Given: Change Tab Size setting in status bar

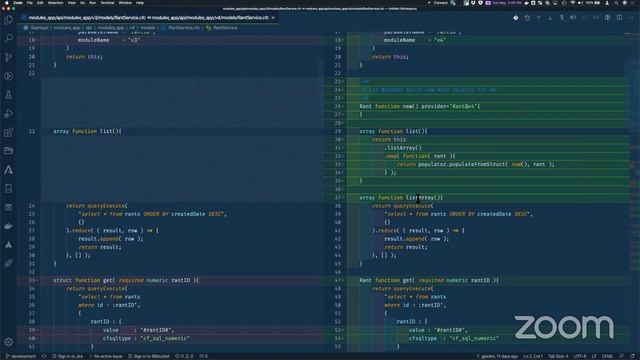Looking at the screenshot, I should coord(558,356).
